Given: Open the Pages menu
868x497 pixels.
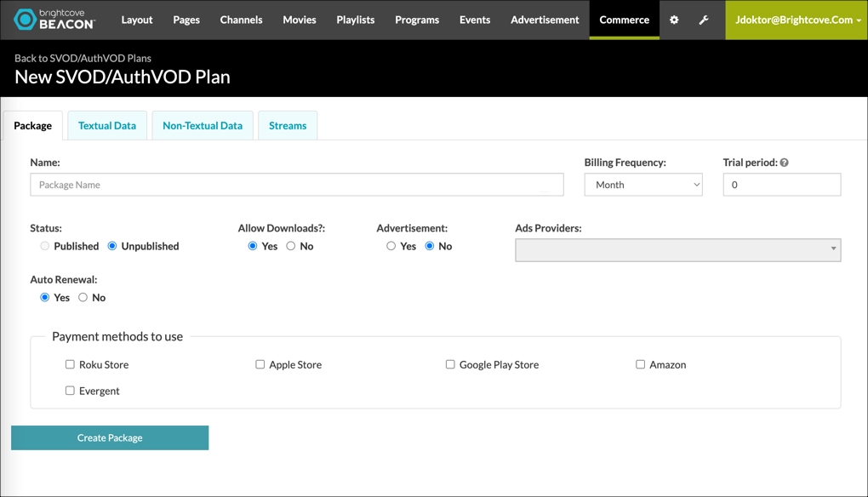Looking at the screenshot, I should [186, 20].
